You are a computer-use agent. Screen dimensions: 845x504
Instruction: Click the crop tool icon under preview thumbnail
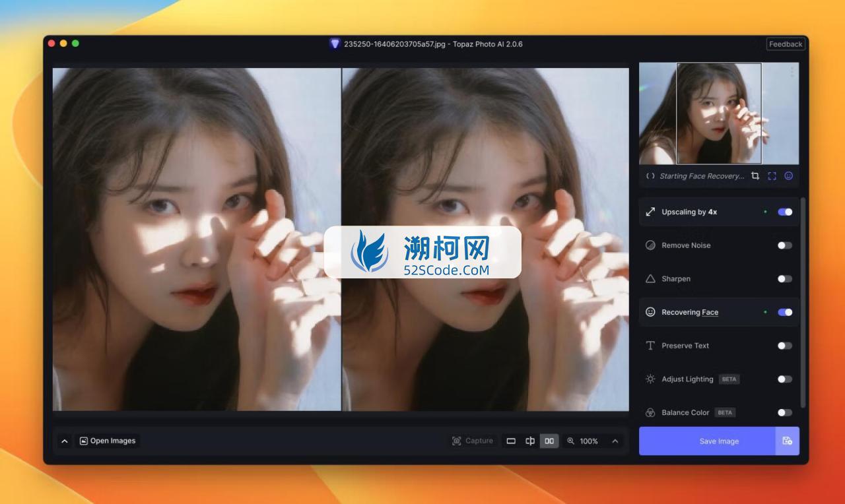(755, 176)
